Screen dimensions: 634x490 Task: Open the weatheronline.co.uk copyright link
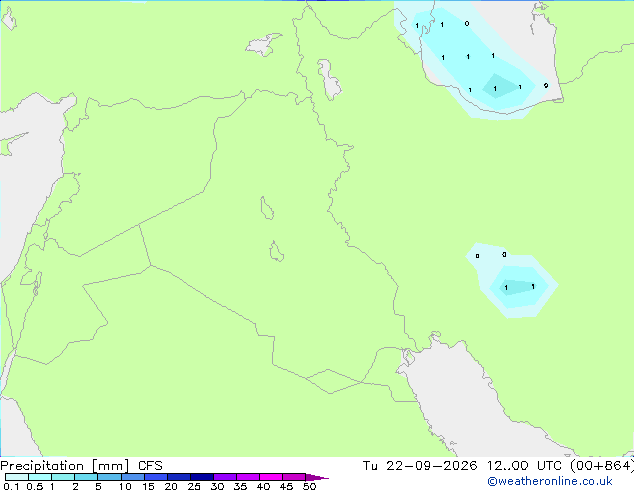[x=550, y=481]
